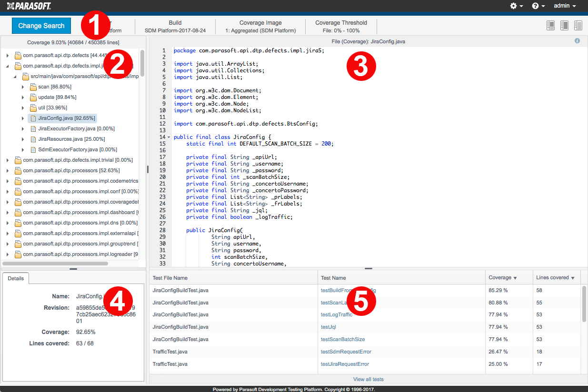588x392 pixels.
Task: Collapse the src/main/java path node
Action: (15, 77)
